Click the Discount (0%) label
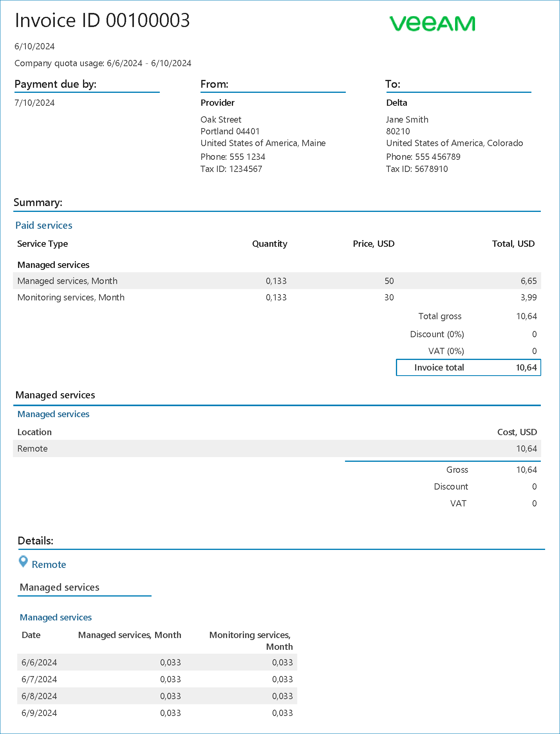This screenshot has width=560, height=734. [437, 334]
